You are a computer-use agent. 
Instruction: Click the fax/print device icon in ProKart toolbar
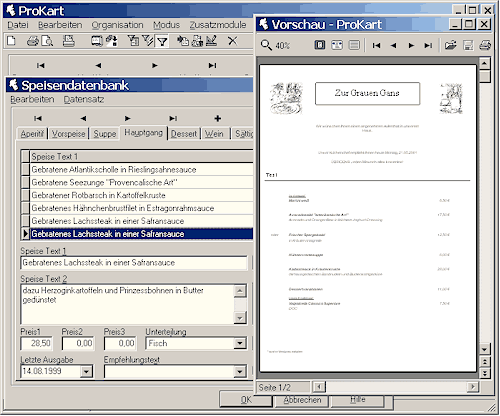(x=69, y=41)
